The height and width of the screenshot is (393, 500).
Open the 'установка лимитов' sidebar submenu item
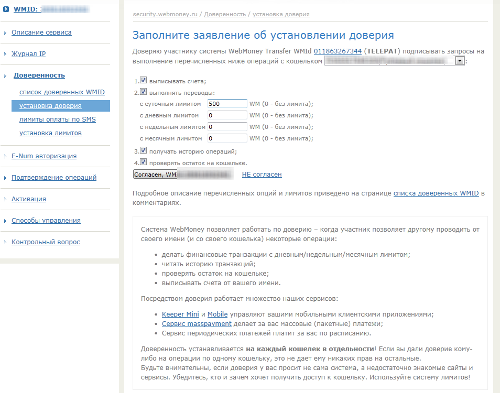point(50,133)
